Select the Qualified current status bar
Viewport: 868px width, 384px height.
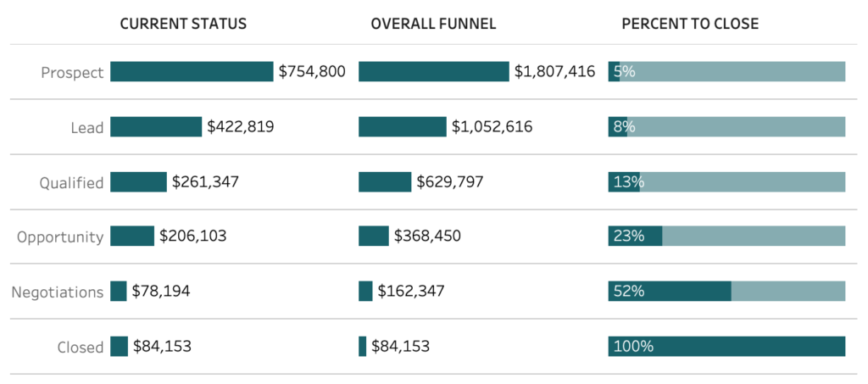pos(138,182)
